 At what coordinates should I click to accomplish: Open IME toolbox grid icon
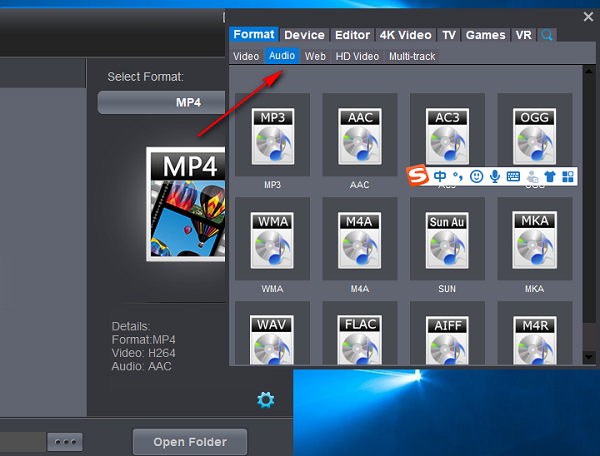568,176
